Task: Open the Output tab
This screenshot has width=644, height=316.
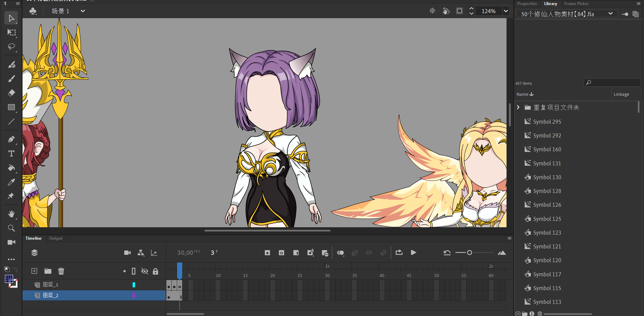Action: (55, 238)
